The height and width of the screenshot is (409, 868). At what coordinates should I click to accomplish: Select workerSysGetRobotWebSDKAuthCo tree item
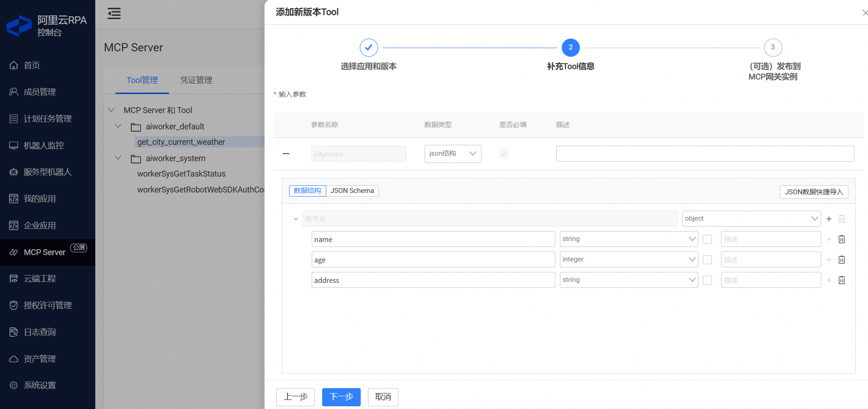[201, 190]
